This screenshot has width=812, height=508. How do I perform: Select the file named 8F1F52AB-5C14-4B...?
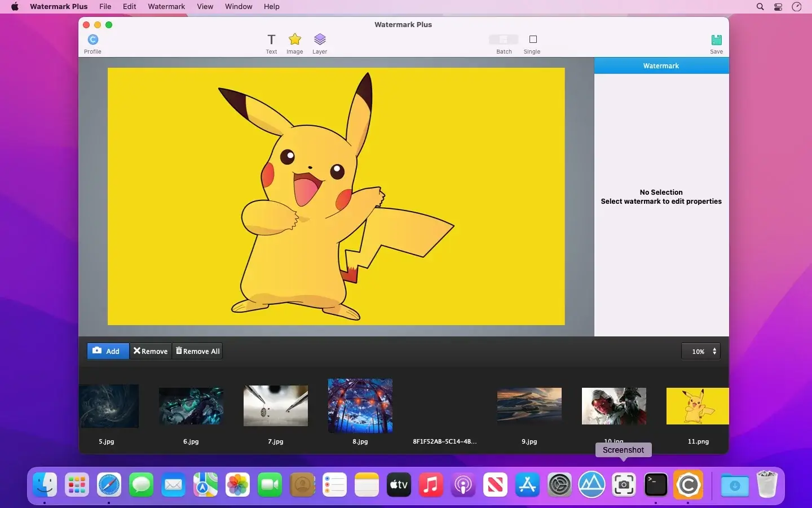pos(445,441)
